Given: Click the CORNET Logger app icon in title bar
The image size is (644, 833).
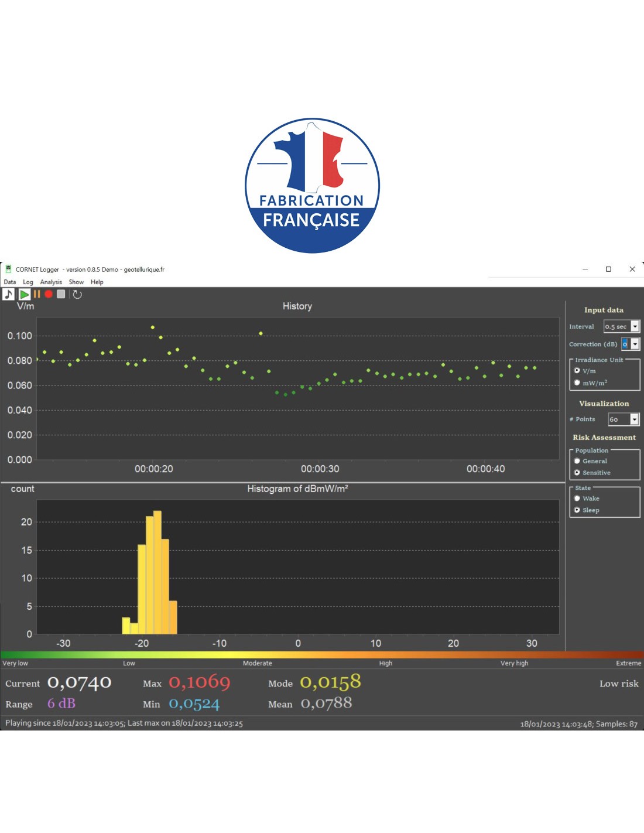Looking at the screenshot, I should (8, 269).
